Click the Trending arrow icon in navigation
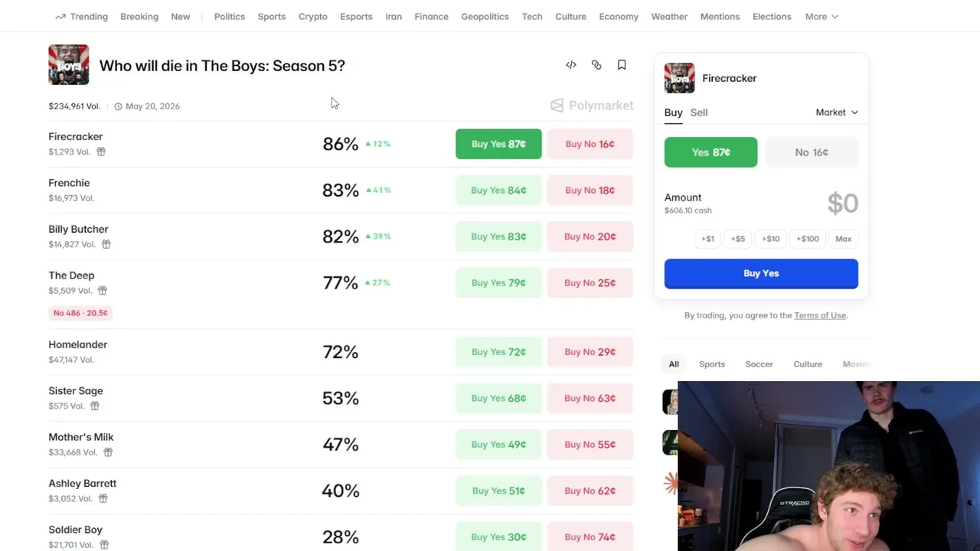This screenshot has width=980, height=551. pos(60,16)
